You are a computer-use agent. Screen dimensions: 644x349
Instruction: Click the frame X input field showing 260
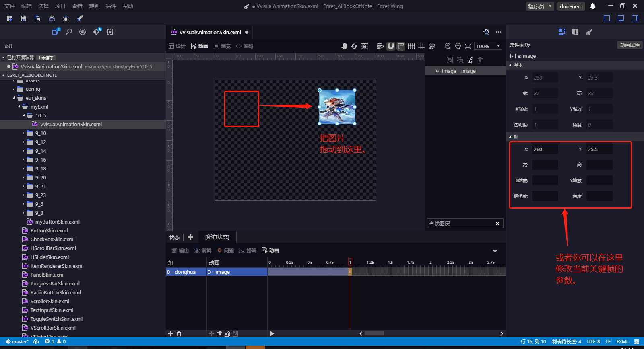click(545, 149)
